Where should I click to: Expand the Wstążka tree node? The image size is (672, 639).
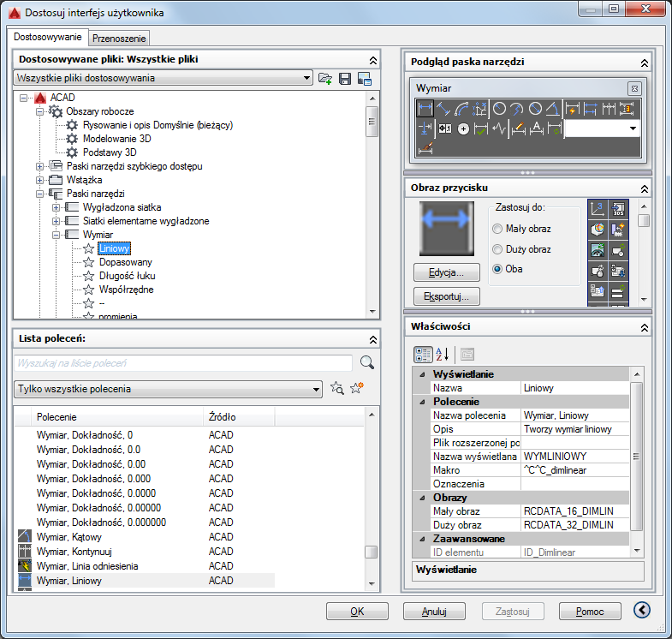tap(40, 180)
